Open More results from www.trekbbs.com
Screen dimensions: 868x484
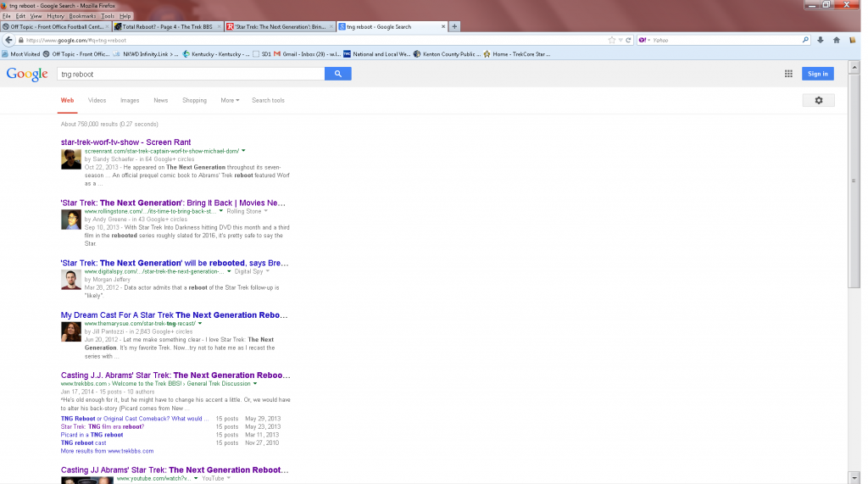coord(108,451)
